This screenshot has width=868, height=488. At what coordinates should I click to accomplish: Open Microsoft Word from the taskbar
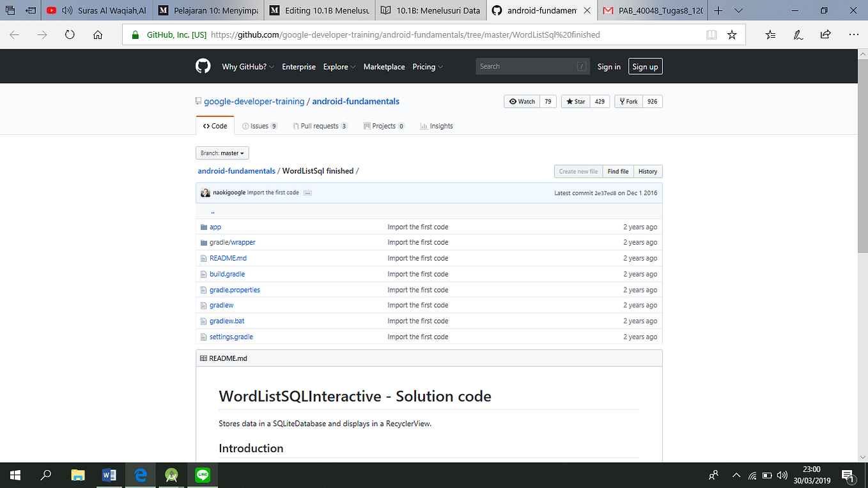(x=109, y=475)
